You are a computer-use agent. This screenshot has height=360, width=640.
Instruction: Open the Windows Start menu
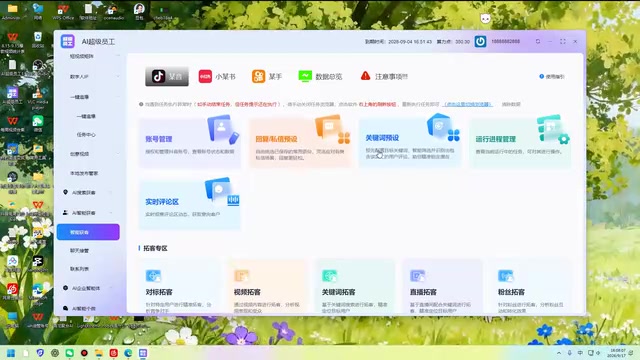click(x=11, y=353)
